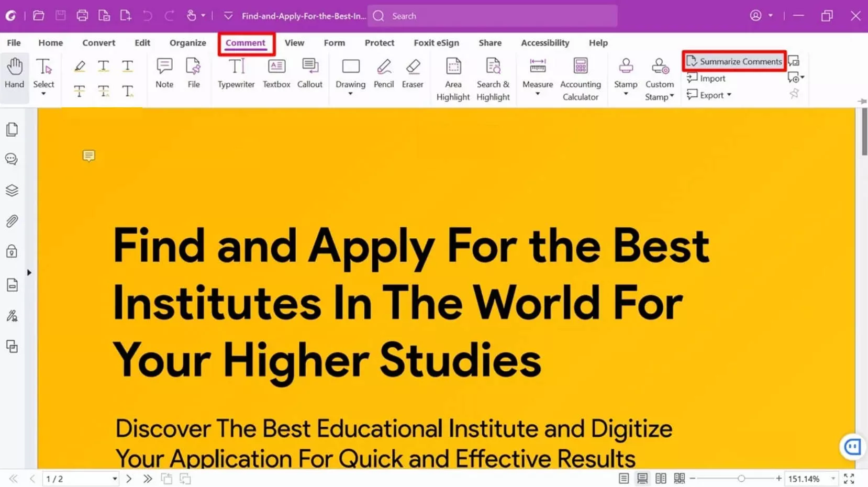Click the sticky note on the page
Viewport: 868px width, 487px height.
[89, 156]
